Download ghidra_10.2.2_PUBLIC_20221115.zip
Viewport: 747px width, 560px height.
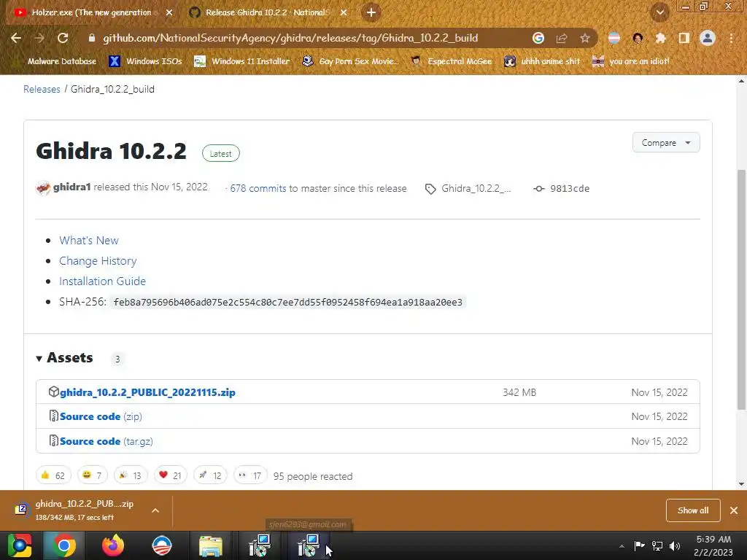pyautogui.click(x=147, y=392)
